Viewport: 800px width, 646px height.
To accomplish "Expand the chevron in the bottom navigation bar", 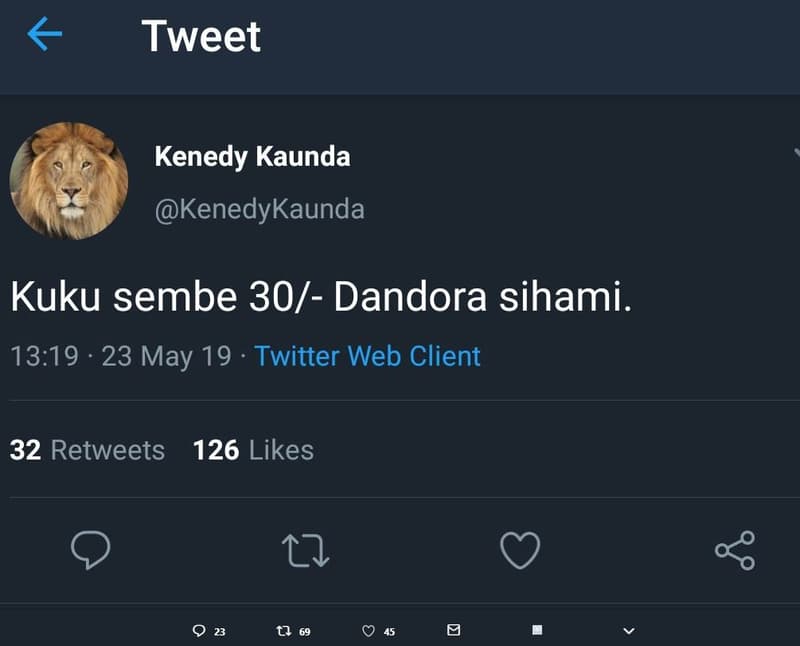I will click(627, 630).
